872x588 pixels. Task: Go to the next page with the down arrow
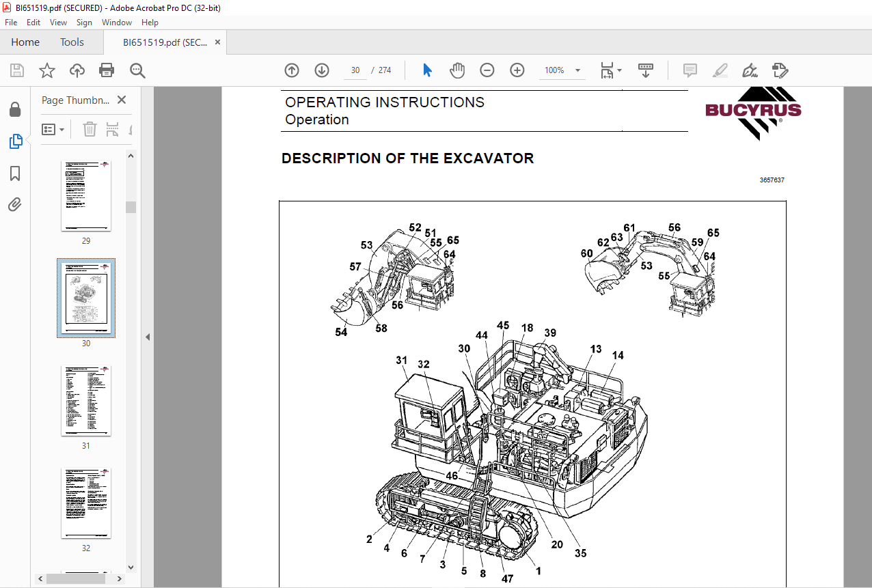322,70
